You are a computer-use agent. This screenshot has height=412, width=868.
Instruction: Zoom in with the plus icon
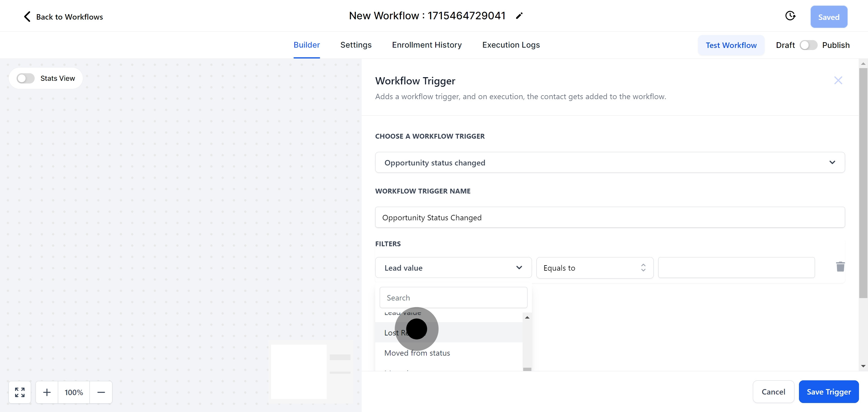tap(47, 392)
